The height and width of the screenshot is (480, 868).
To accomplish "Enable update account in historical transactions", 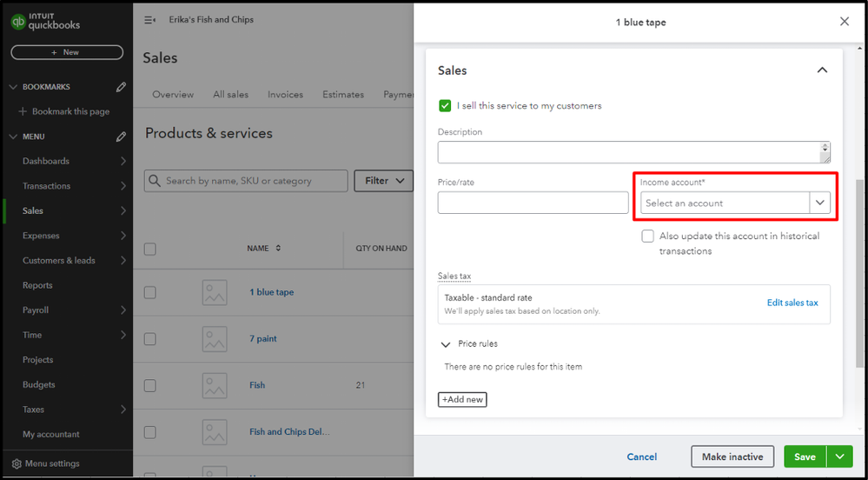I will point(648,237).
